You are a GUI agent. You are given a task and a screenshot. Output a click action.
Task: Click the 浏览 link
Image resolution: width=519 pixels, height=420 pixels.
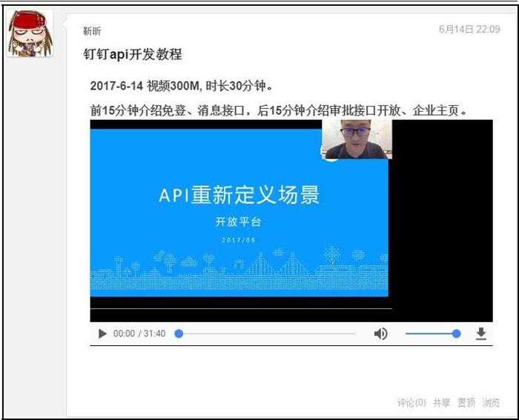coord(491,402)
